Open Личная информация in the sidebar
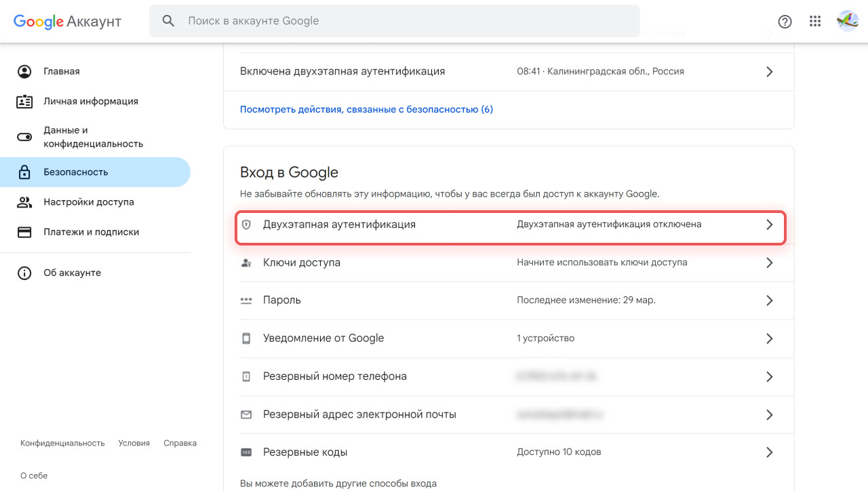Image resolution: width=868 pixels, height=491 pixels. point(95,101)
